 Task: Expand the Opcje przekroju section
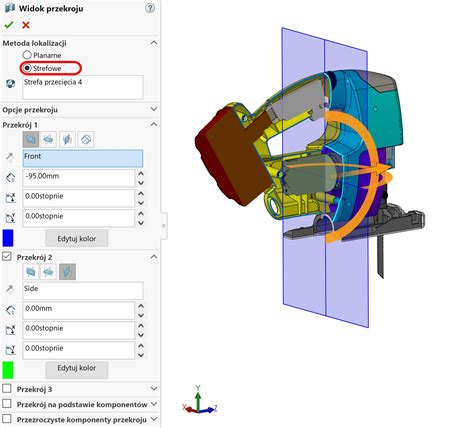coord(154,109)
